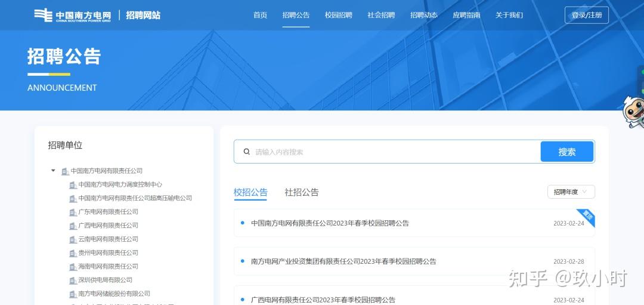This screenshot has height=305, width=644.
Task: Click the 搜索 button
Action: [567, 152]
